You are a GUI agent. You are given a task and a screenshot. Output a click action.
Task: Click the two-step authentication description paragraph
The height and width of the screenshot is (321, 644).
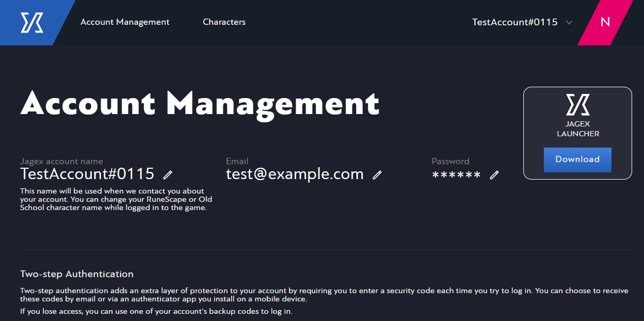[x=324, y=295]
